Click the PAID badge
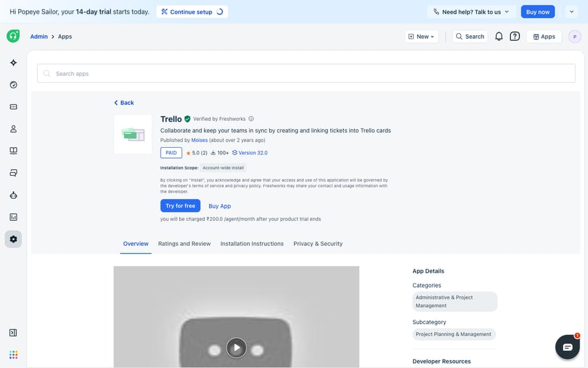This screenshot has height=368, width=588. pyautogui.click(x=171, y=153)
